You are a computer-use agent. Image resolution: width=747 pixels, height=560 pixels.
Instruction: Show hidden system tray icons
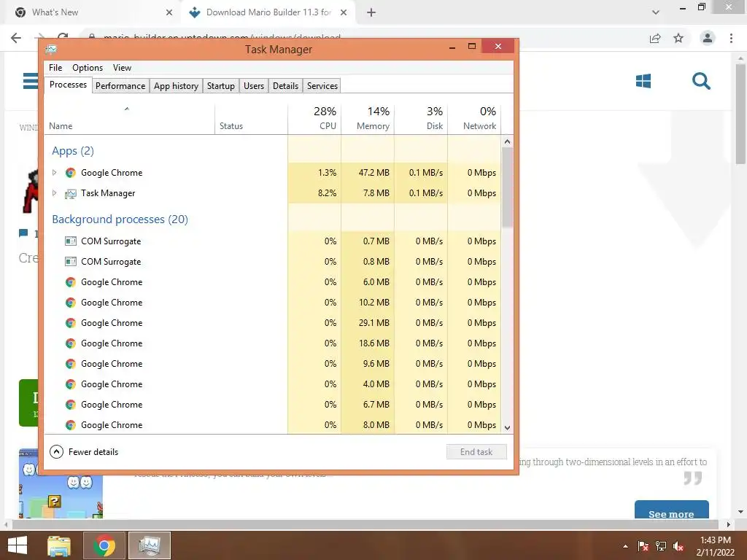point(625,546)
